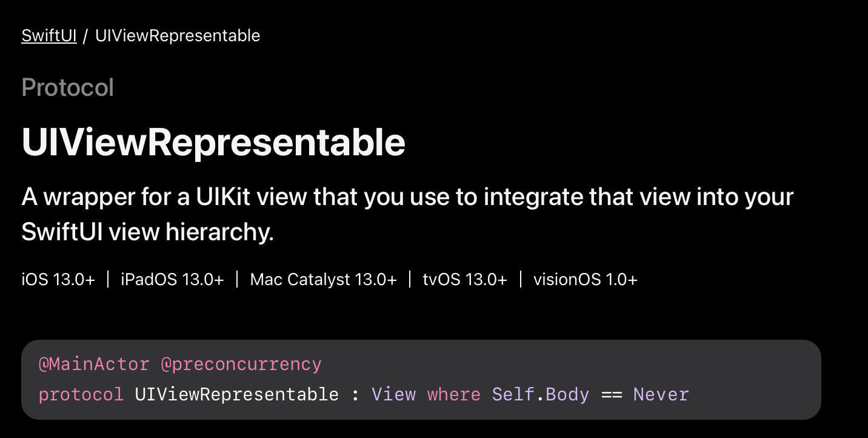
Task: Select the Mac Catalyst 13.0+ availability badge
Action: 324,280
